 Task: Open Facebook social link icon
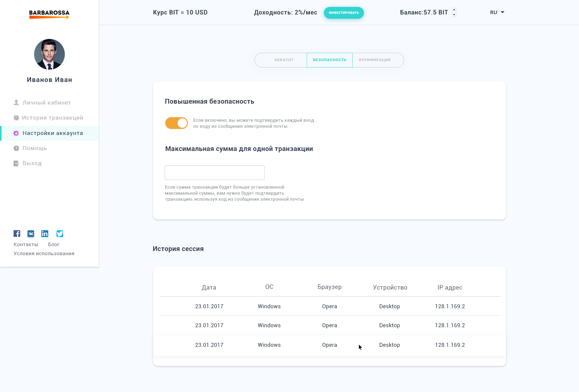click(x=17, y=234)
